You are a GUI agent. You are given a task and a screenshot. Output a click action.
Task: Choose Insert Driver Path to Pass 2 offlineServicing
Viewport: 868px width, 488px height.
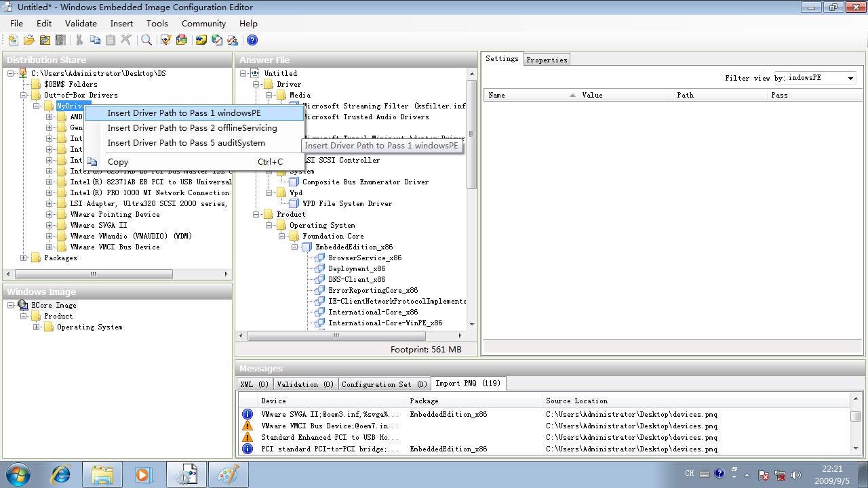[194, 128]
